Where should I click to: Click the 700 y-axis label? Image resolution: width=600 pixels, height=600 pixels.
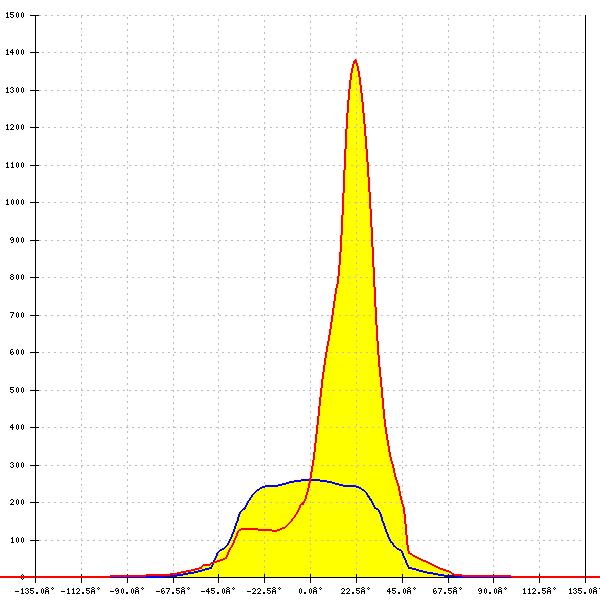pyautogui.click(x=17, y=315)
